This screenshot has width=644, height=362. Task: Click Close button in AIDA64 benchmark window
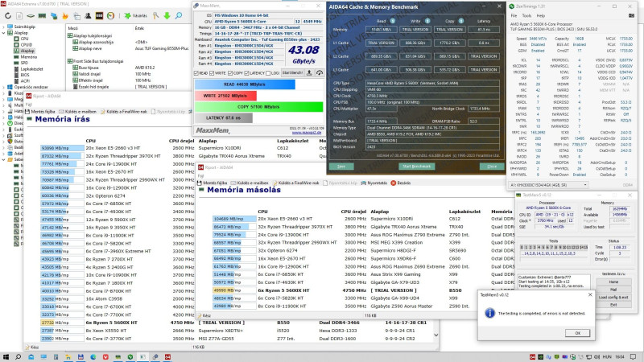pos(492,167)
